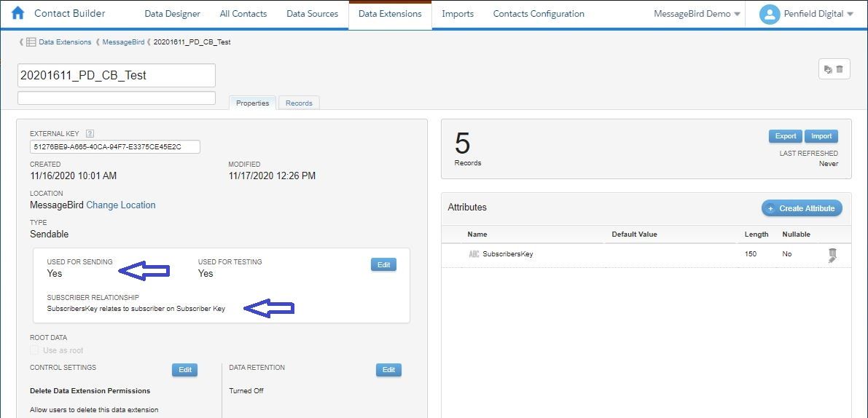Delete the SubscribersKey attribute via its trash icon
This screenshot has height=418, width=868.
(x=832, y=255)
